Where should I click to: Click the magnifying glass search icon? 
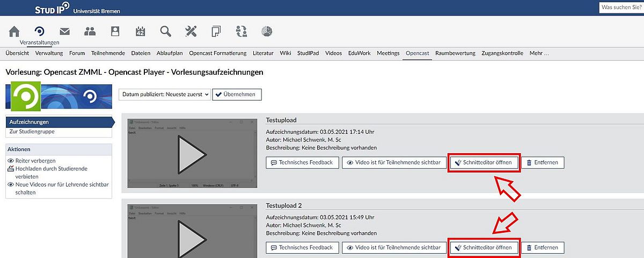[166, 31]
